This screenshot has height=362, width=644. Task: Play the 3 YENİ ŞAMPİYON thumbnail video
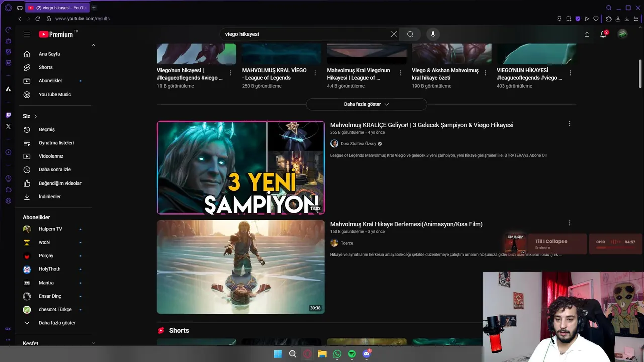(240, 167)
